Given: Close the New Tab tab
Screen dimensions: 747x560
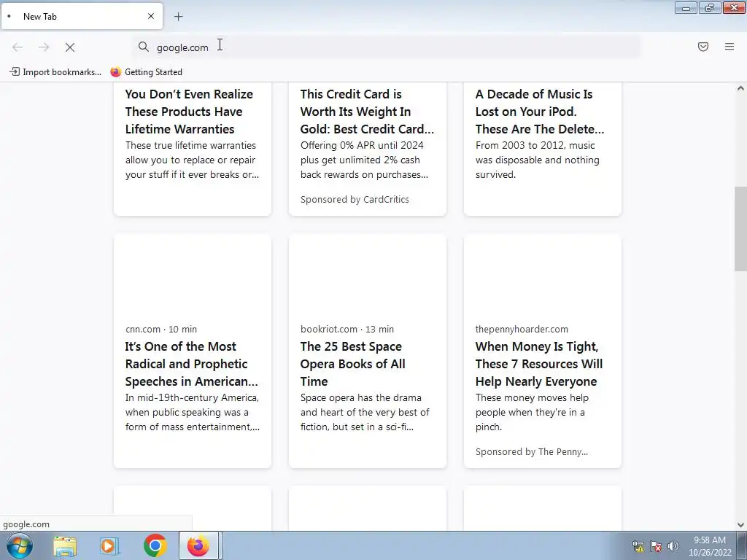Looking at the screenshot, I should [151, 16].
